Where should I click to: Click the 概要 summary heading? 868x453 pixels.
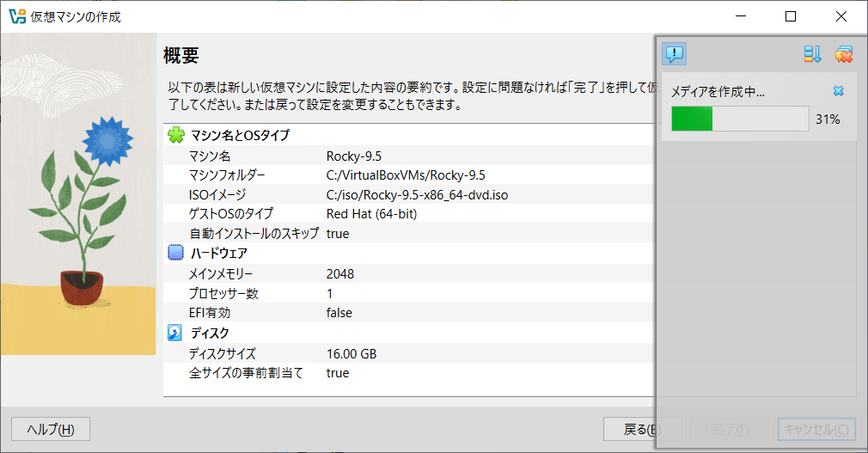click(181, 55)
